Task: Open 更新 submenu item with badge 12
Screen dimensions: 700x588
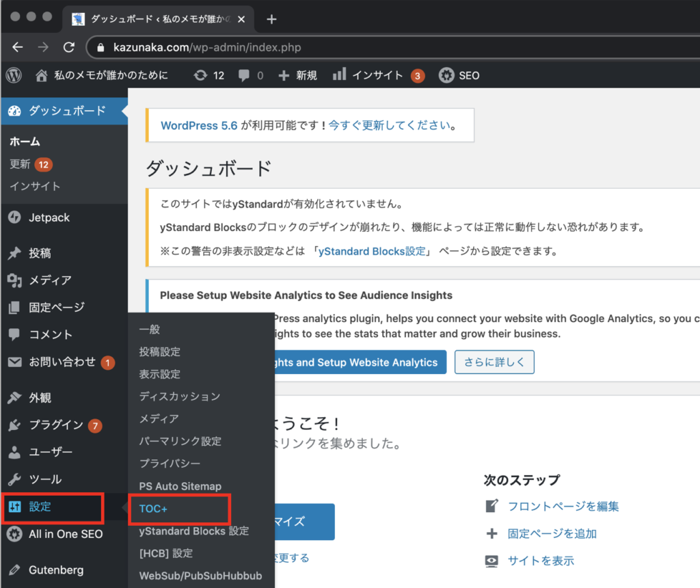Action: pos(31,164)
